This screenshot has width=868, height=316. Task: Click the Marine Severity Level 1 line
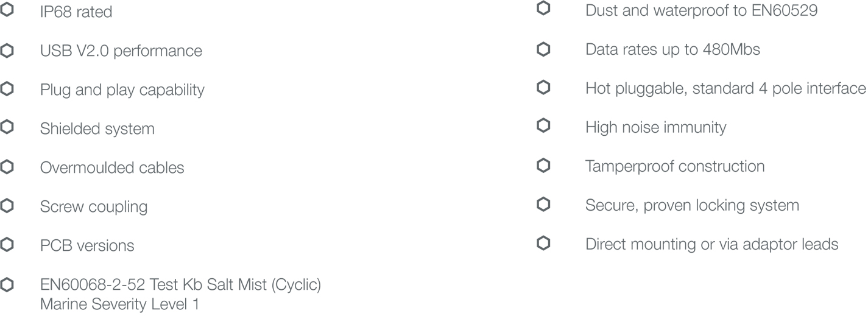click(x=119, y=304)
